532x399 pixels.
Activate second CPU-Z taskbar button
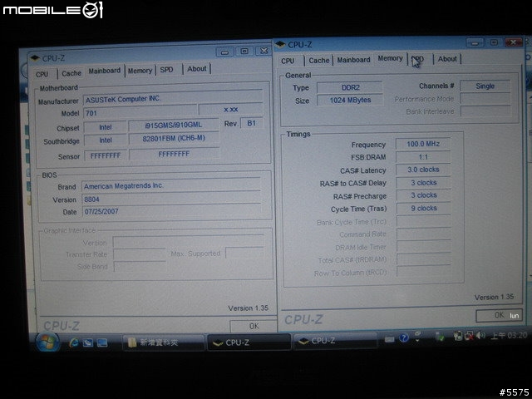point(335,341)
